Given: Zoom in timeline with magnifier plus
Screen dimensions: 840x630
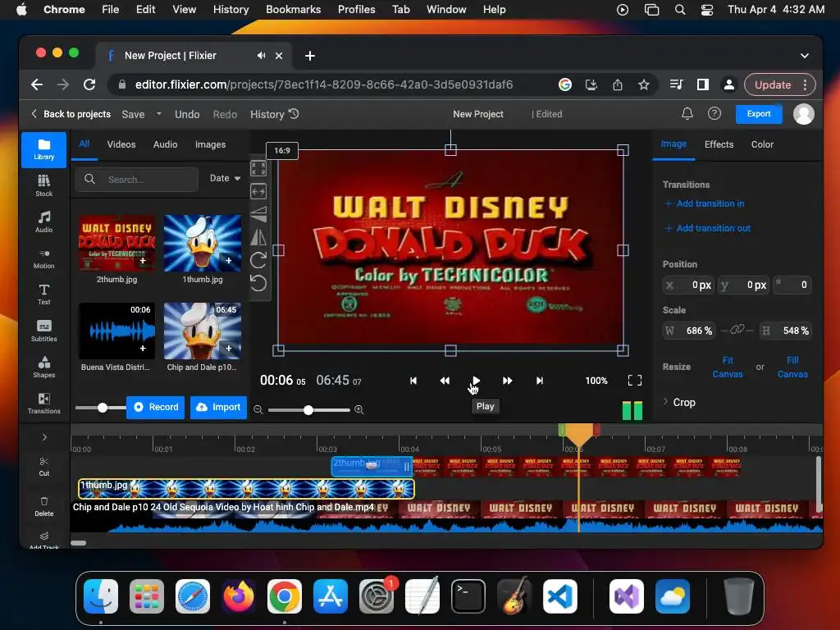Looking at the screenshot, I should pos(359,410).
